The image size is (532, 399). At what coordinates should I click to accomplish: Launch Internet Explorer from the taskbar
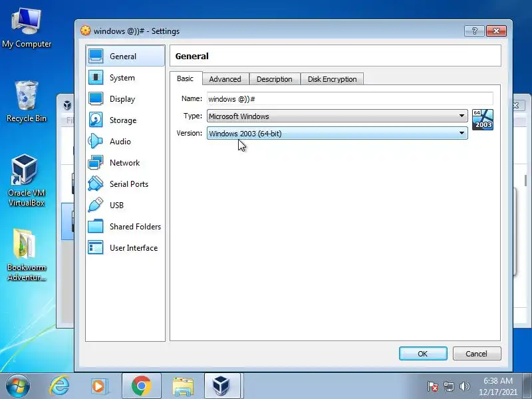(60, 386)
